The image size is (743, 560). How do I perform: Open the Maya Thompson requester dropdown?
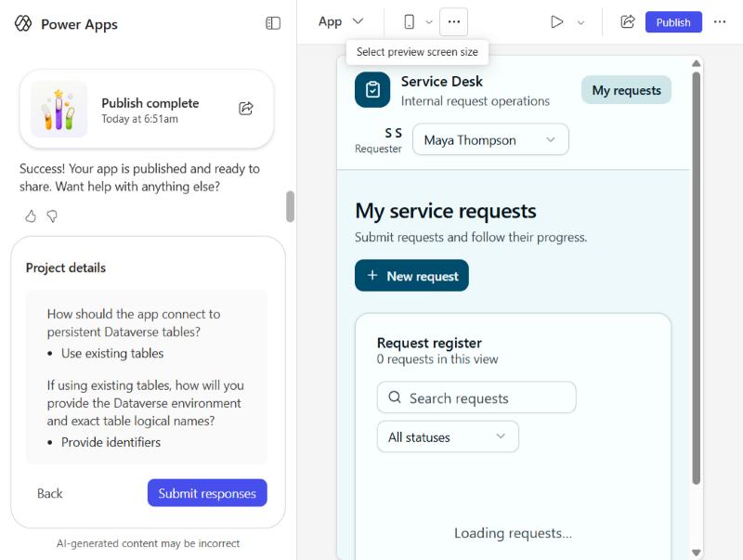click(x=490, y=139)
